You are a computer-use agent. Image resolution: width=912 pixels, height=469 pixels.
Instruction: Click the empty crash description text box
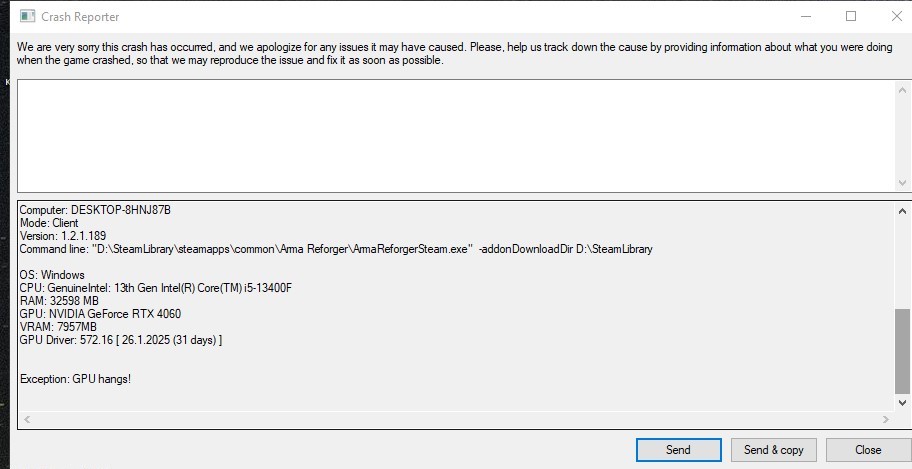click(455, 135)
